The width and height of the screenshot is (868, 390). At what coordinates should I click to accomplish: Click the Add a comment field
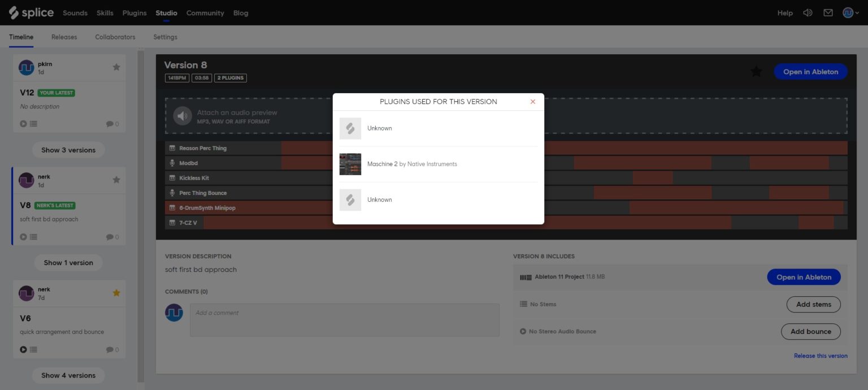click(344, 320)
